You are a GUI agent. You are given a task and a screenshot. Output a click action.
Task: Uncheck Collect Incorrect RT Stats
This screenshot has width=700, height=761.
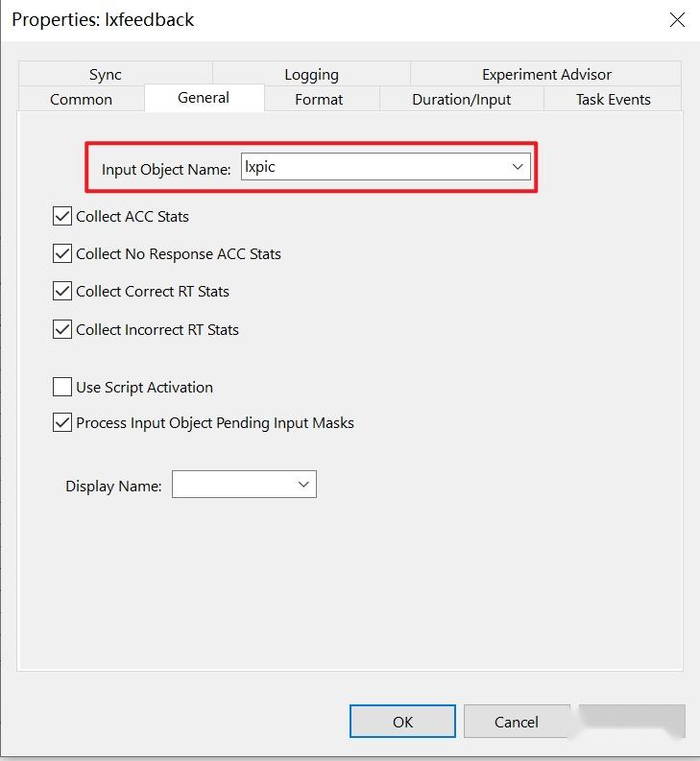(62, 329)
